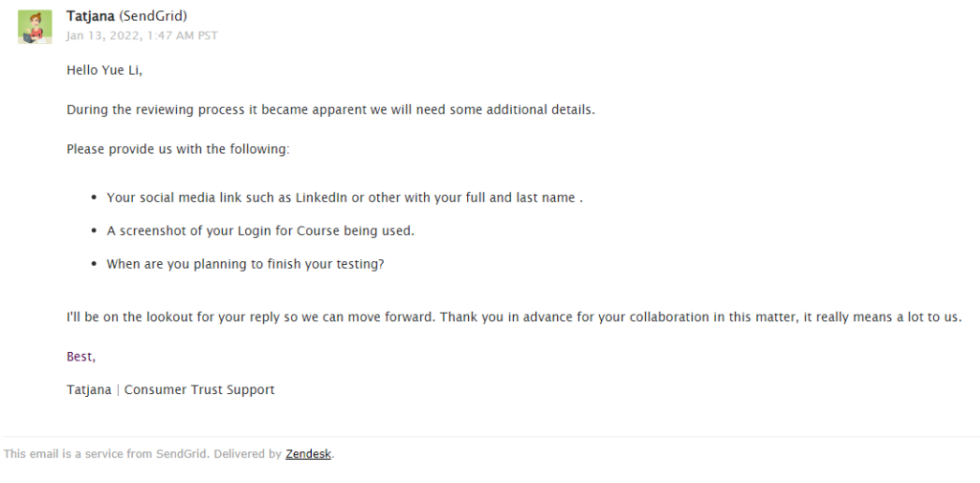Click the social media link bullet text
Viewport: 980px width, 483px height.
(x=345, y=198)
